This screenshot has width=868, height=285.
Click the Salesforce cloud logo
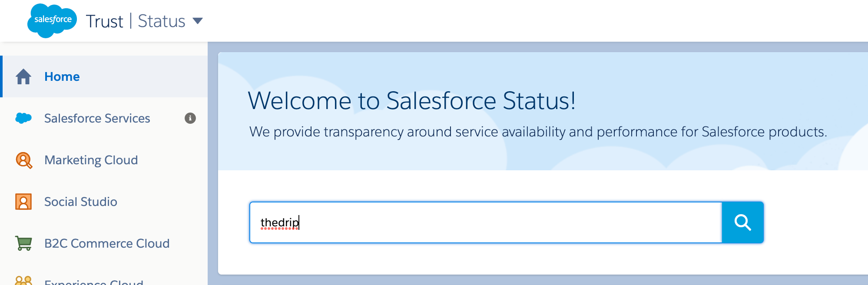52,20
